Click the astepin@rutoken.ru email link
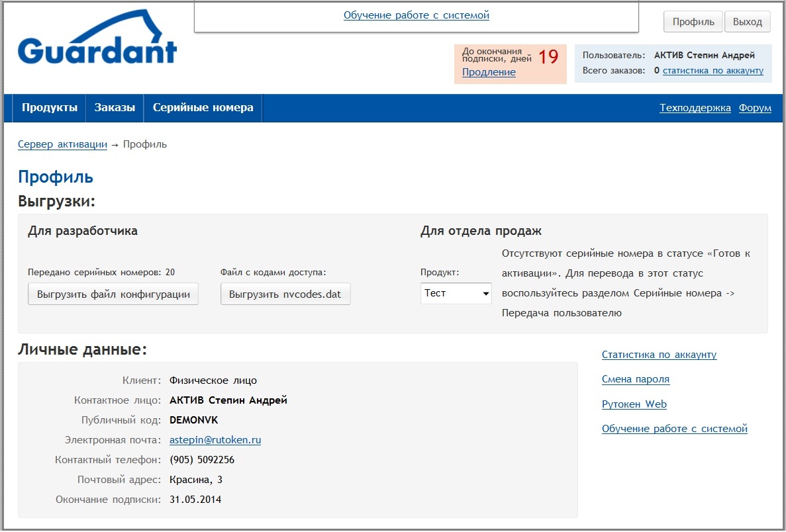The width and height of the screenshot is (786, 532). point(215,440)
